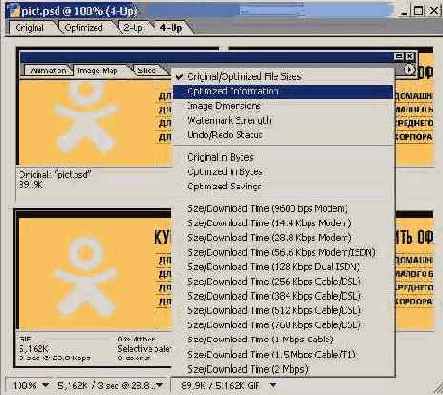Select the 4-Up tab
This screenshot has height=395, width=443.
170,28
